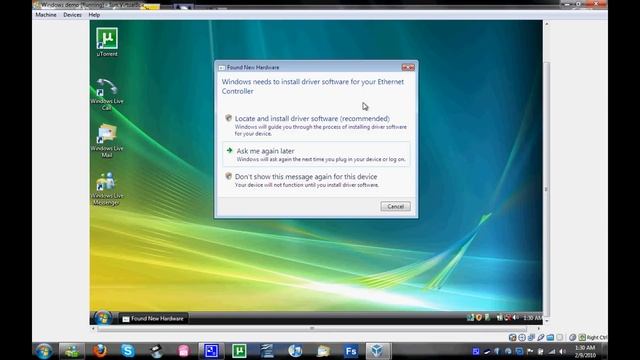Switch to VirtualBox on host taskbar
The height and width of the screenshot is (360, 640).
[x=377, y=351]
